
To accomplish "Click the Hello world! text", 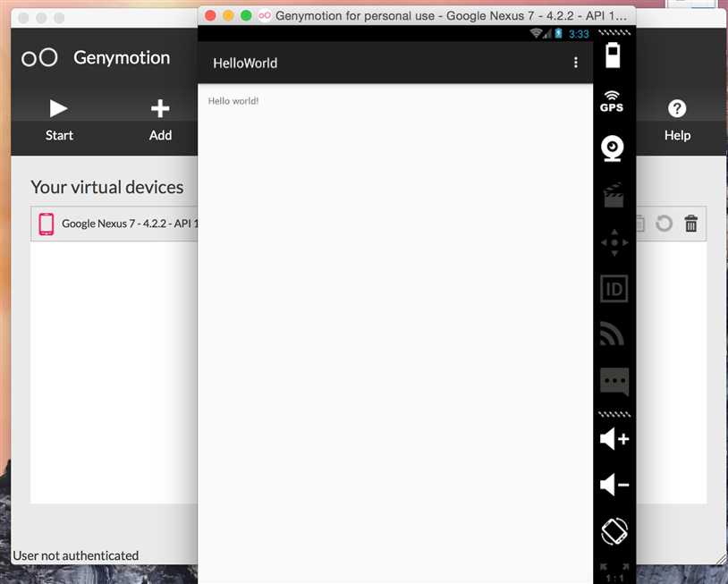I will (233, 101).
